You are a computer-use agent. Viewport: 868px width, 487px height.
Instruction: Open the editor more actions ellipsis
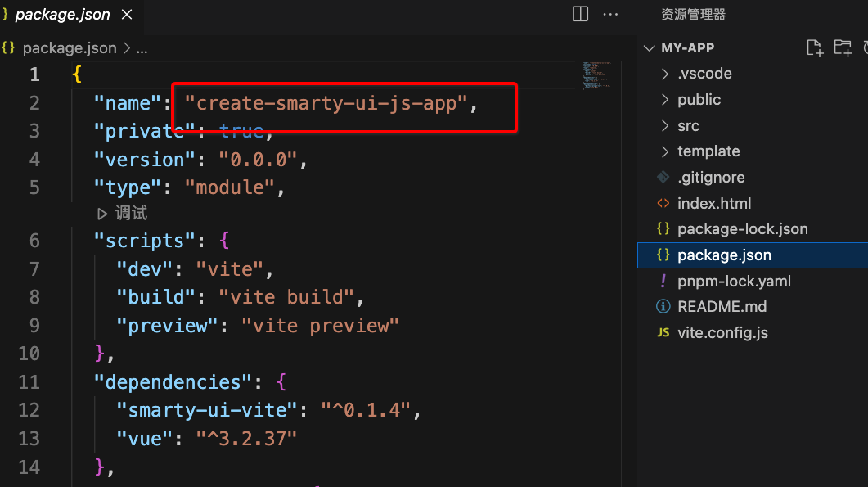click(610, 14)
